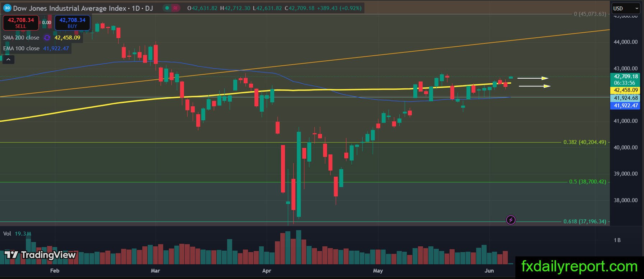This screenshot has width=644, height=279.
Task: Click the bar countdown timer 06:33:56
Action: point(625,83)
